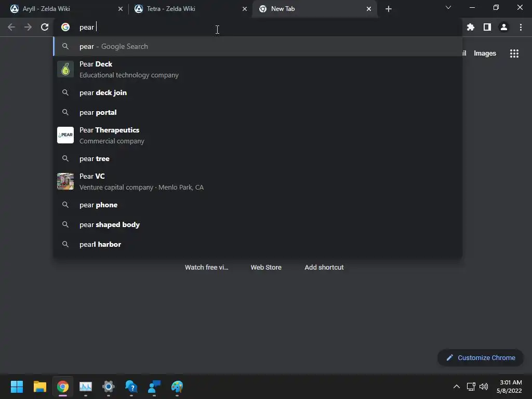Click the Chrome taskbar icon
532x399 pixels.
tap(63, 387)
